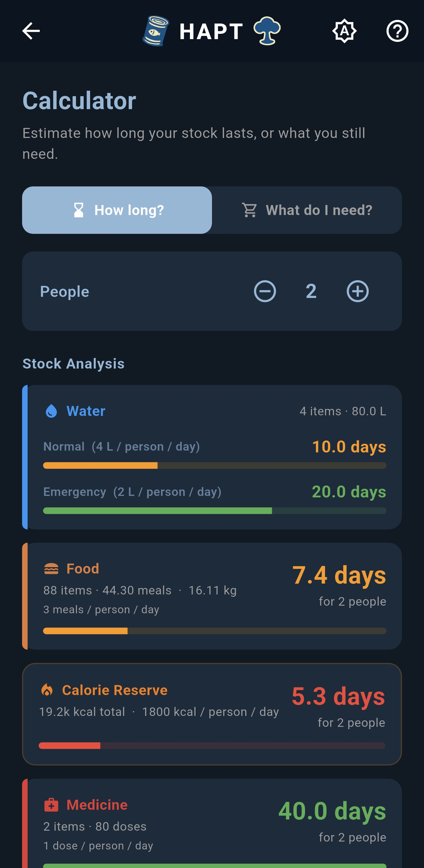Tap the HAPT app title
The image size is (424, 868).
pyautogui.click(x=211, y=31)
